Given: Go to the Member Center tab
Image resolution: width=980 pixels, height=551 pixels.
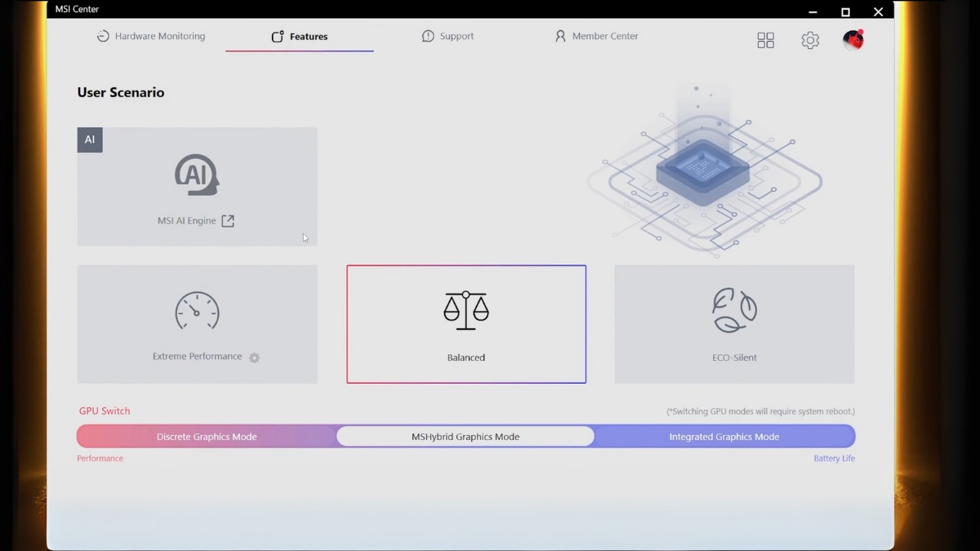Looking at the screenshot, I should tap(596, 37).
